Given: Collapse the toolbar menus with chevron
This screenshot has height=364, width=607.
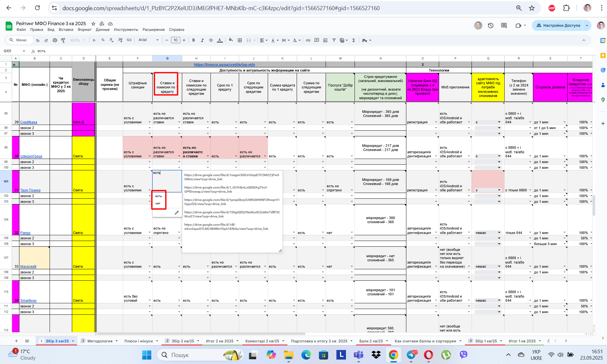Looking at the screenshot, I should 584,40.
